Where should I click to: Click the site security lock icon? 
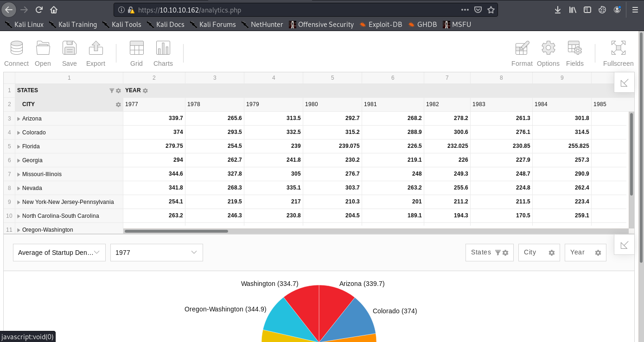(x=131, y=10)
